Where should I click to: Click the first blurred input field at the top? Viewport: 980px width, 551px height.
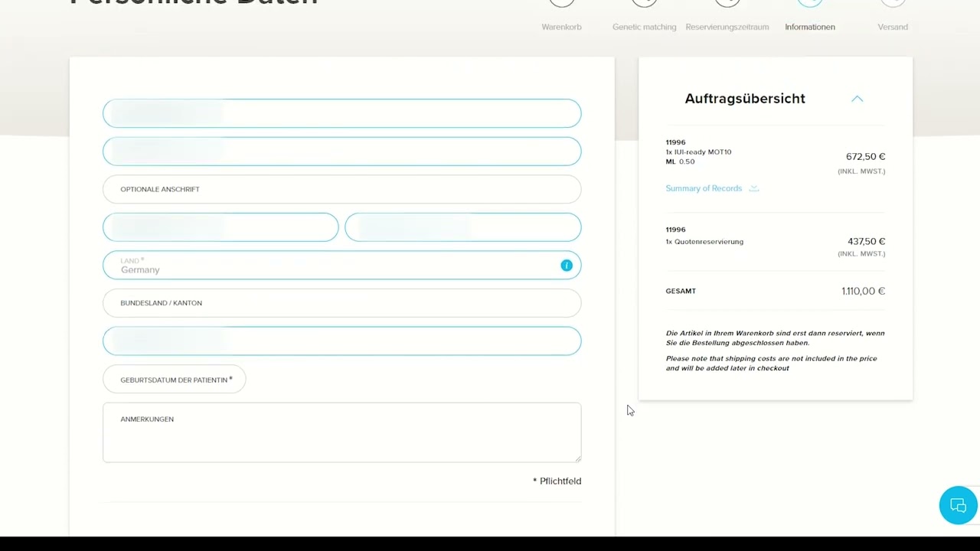pyautogui.click(x=342, y=113)
